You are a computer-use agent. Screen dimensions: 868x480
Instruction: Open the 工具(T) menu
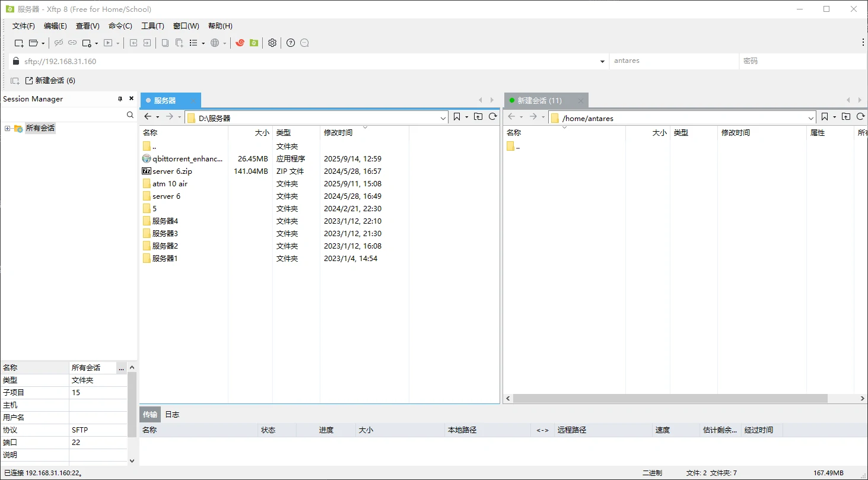tap(152, 26)
